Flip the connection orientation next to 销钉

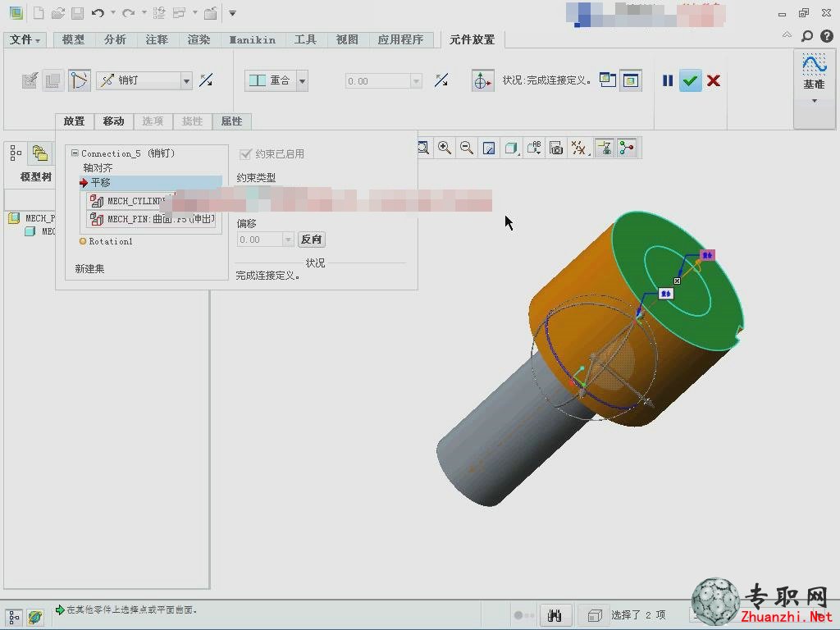click(206, 80)
